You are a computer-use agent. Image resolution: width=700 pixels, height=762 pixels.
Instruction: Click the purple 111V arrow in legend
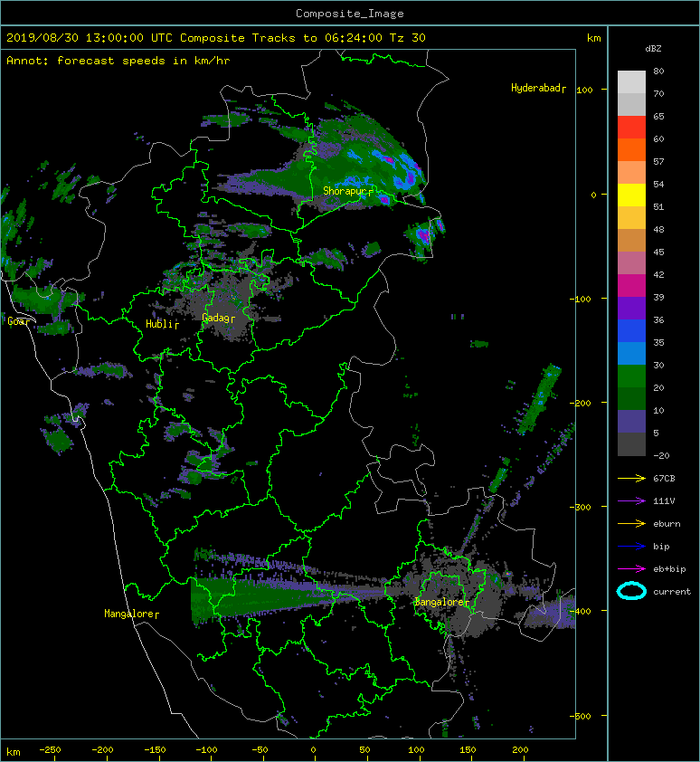(631, 501)
